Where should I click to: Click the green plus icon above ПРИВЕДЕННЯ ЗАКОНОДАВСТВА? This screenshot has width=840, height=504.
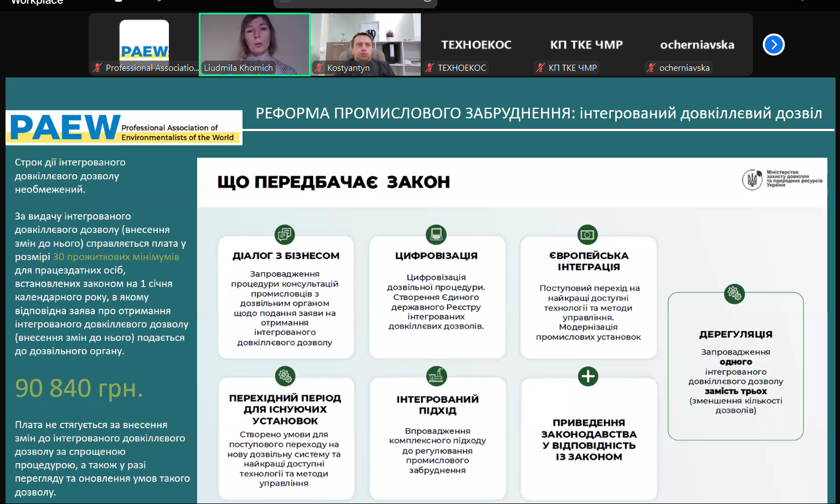[x=588, y=376]
